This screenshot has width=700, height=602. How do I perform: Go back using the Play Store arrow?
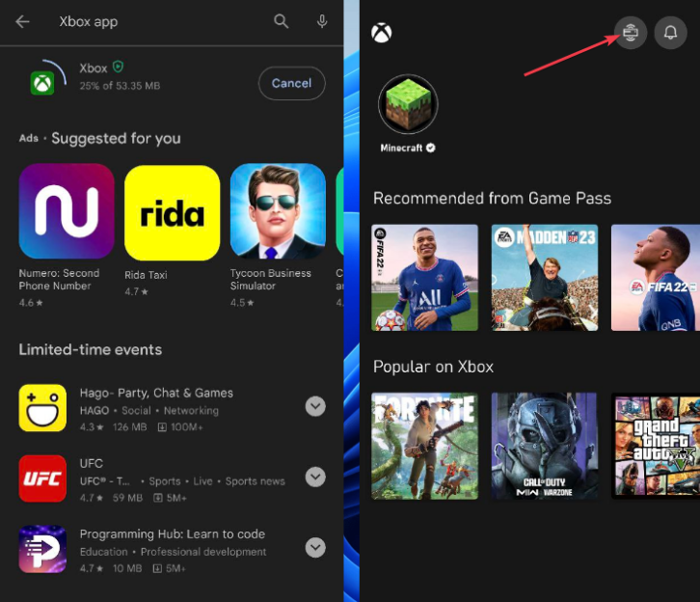(x=22, y=21)
